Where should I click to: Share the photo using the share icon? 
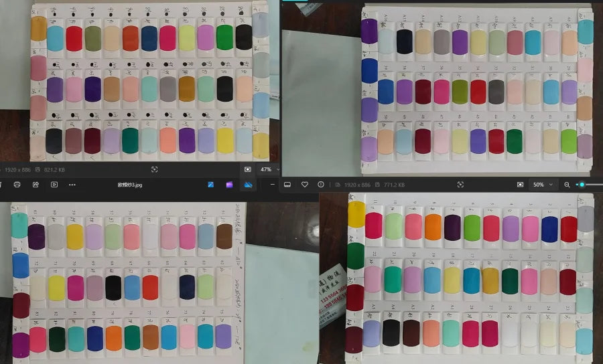[36, 185]
